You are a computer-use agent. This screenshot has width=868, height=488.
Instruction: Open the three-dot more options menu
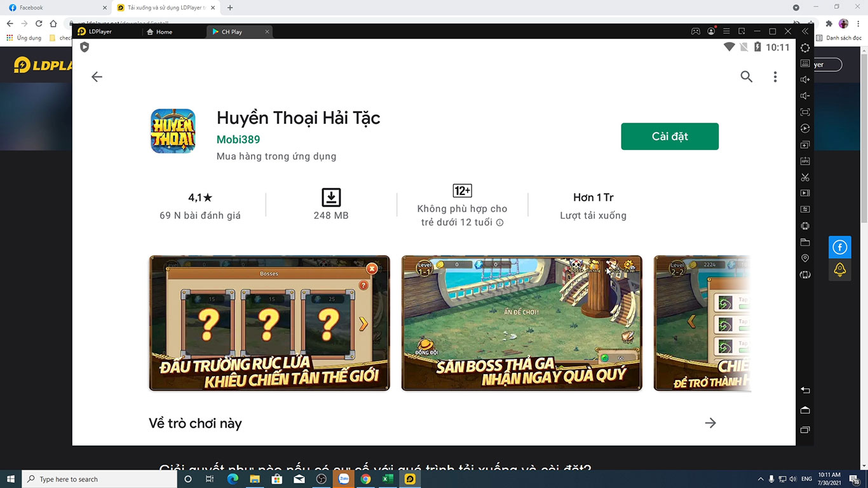coord(775,77)
